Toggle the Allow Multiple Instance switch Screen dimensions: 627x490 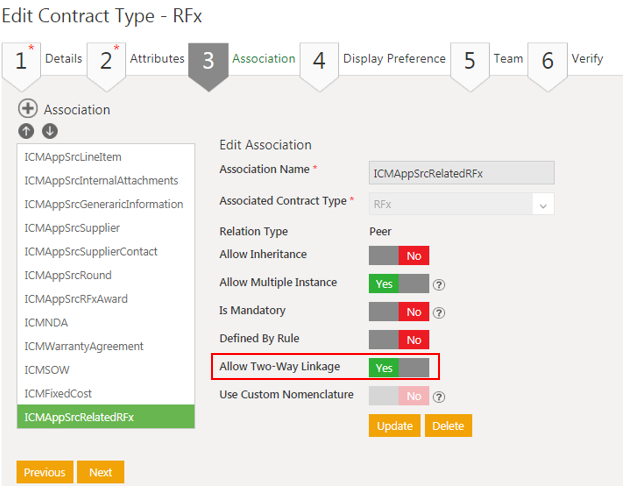(398, 284)
